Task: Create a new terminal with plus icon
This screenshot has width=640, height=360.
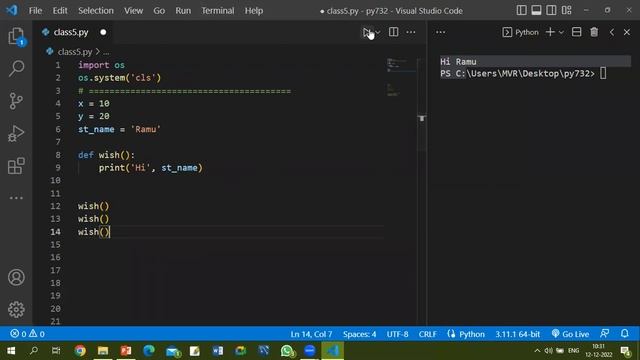Action: [550, 32]
